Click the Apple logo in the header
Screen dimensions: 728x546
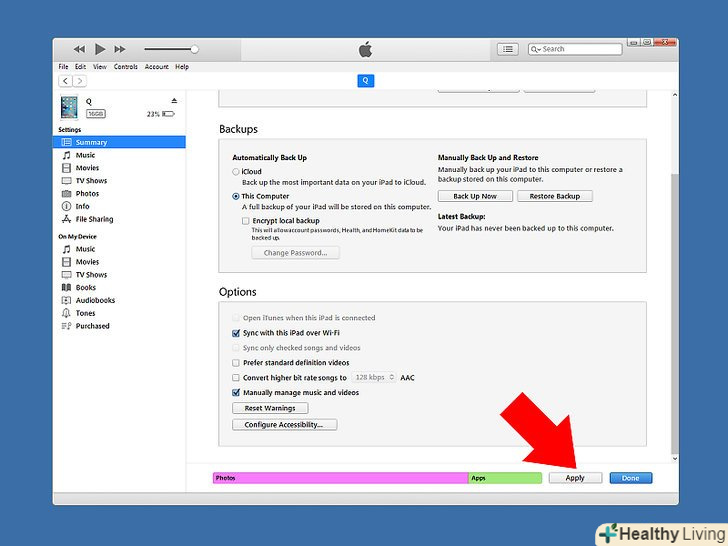[x=365, y=49]
